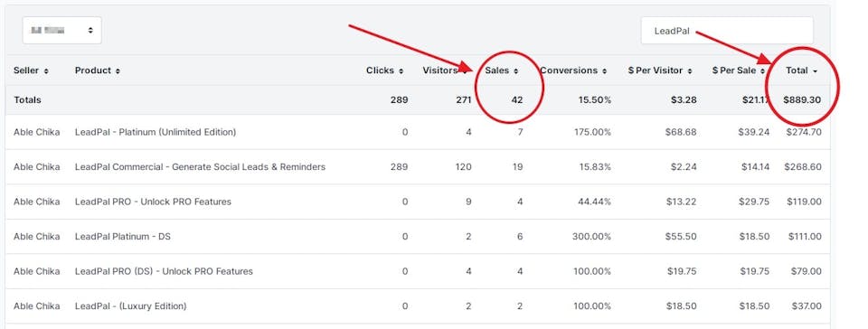The width and height of the screenshot is (868, 329).
Task: Click total $111.00 for Platinum DS
Action: coord(805,236)
